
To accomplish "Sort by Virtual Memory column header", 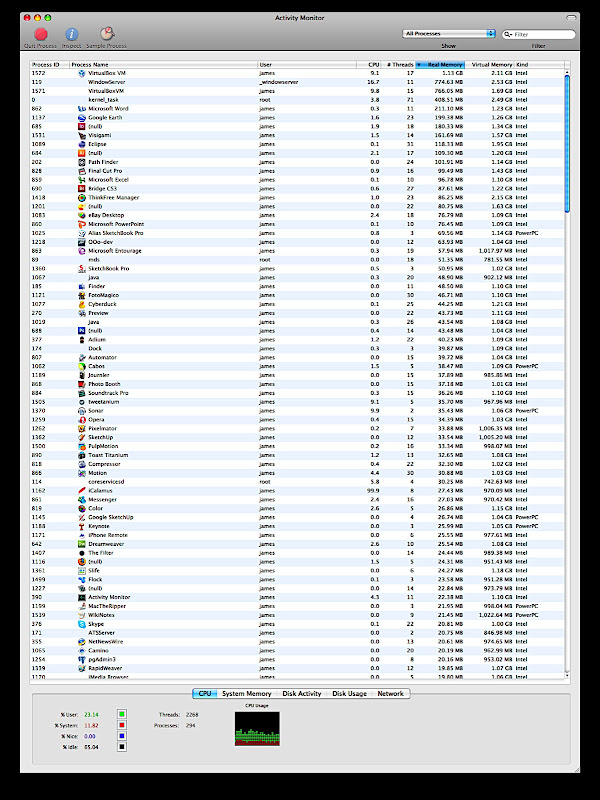I will pyautogui.click(x=489, y=65).
